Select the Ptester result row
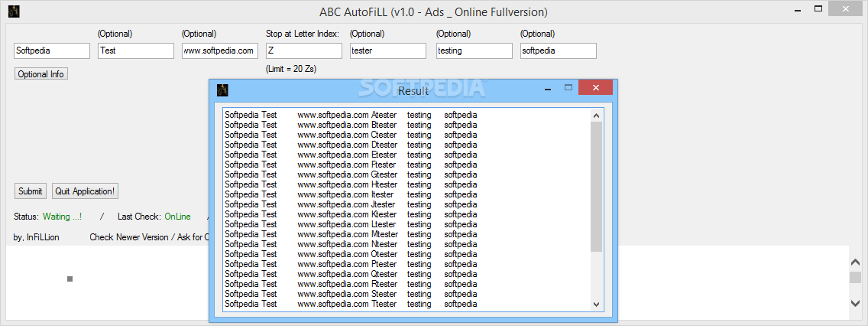868x326 pixels. pos(351,264)
